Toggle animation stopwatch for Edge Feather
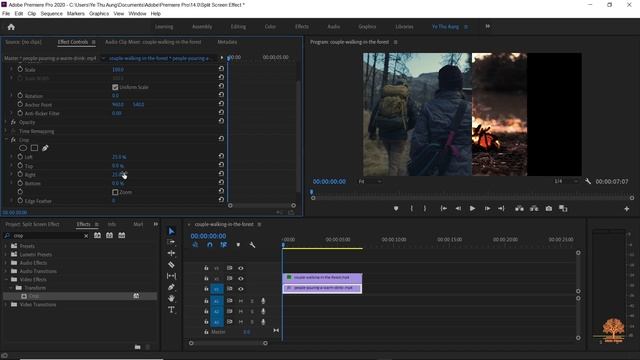640x360 pixels. point(20,200)
